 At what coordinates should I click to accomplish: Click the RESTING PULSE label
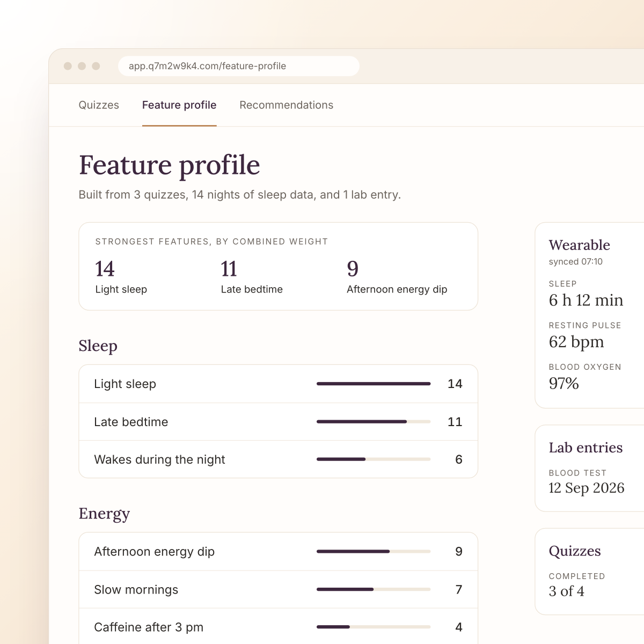tap(585, 325)
